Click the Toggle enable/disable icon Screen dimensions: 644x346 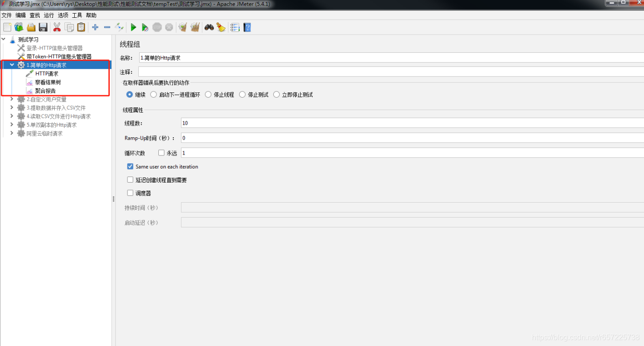point(119,28)
